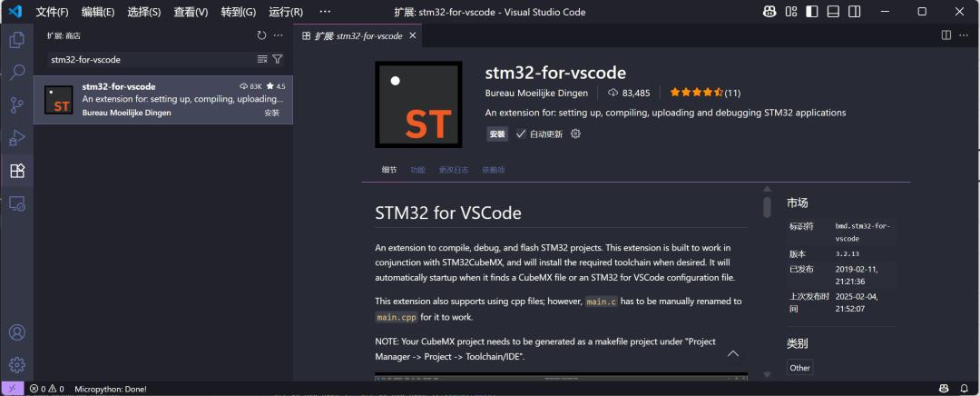Open notifications bell in status bar
This screenshot has height=396, width=980.
coord(965,389)
